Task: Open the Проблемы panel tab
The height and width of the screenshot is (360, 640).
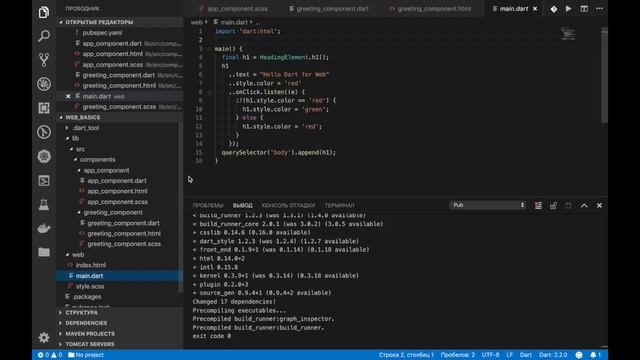Action: tap(208, 205)
